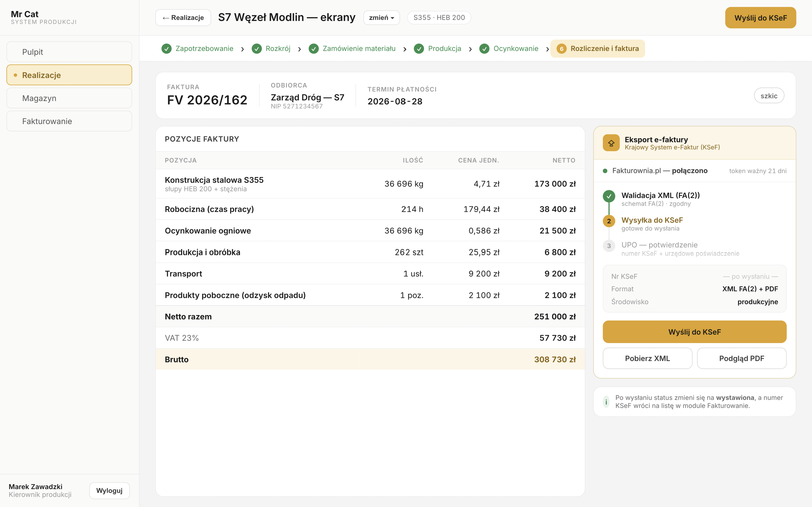Open Magazyn in the sidebar

point(69,98)
